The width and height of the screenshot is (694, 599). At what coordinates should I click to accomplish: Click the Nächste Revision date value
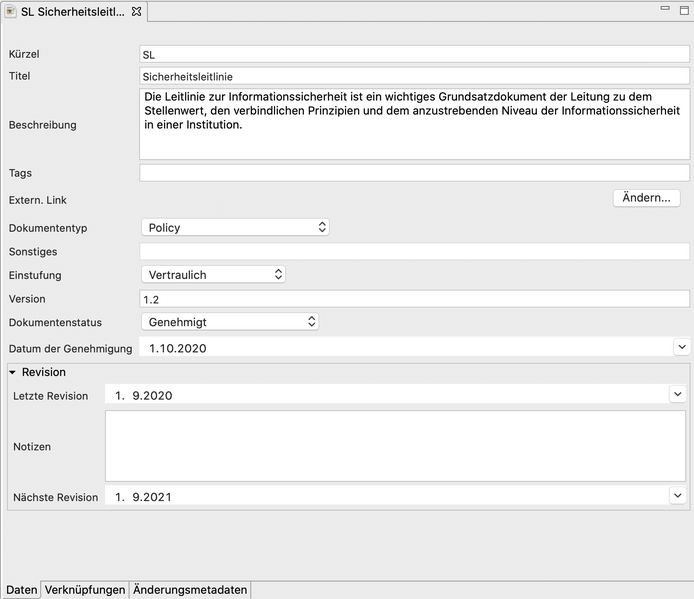tap(143, 497)
